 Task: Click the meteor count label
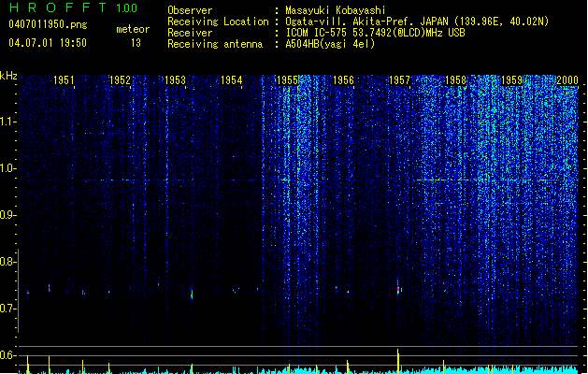(x=133, y=29)
